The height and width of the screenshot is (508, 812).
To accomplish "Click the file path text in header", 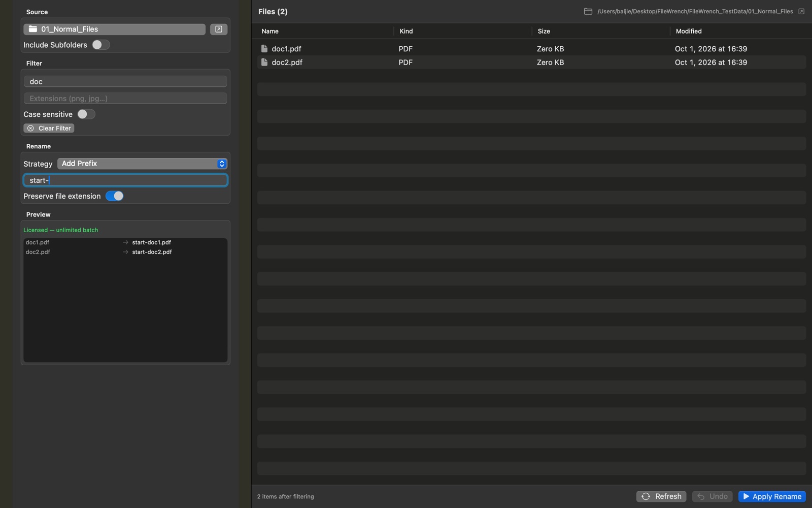I will pyautogui.click(x=695, y=11).
